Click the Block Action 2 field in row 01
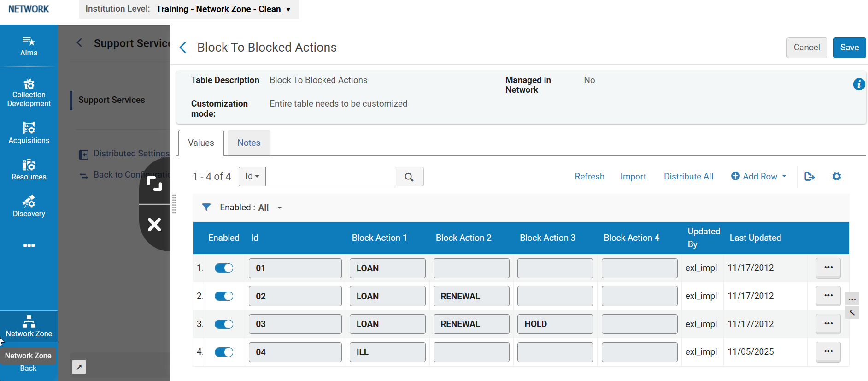This screenshot has height=381, width=868. tap(471, 268)
